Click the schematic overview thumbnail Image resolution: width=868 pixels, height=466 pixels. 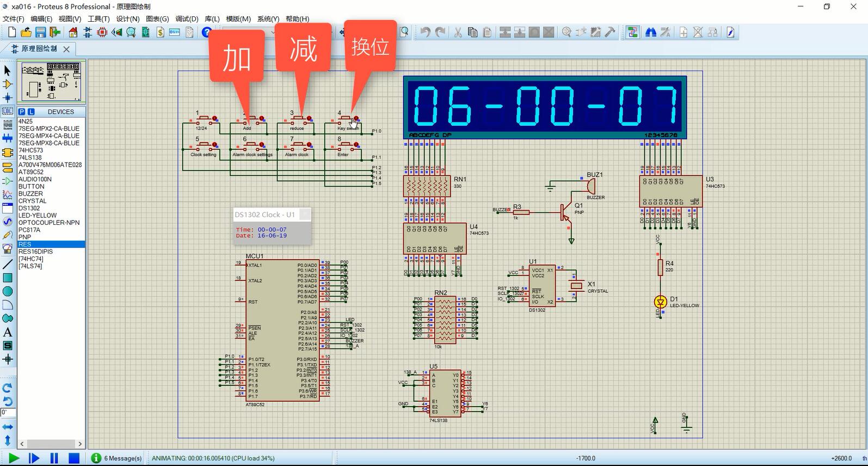click(51, 81)
